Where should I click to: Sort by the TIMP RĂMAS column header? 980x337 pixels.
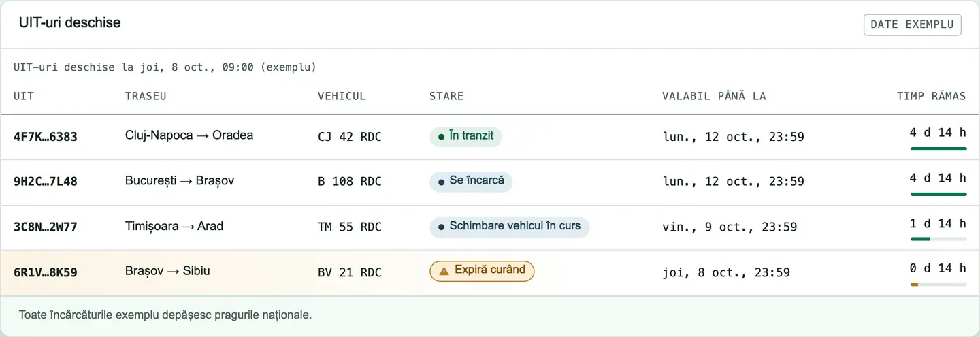[931, 96]
